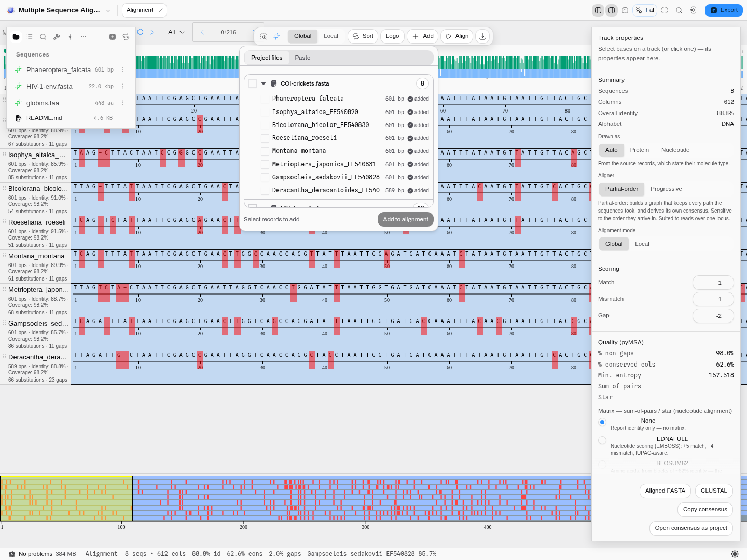Open the project title dropdown arrow
The height and width of the screenshot is (560, 747).
[x=108, y=10]
